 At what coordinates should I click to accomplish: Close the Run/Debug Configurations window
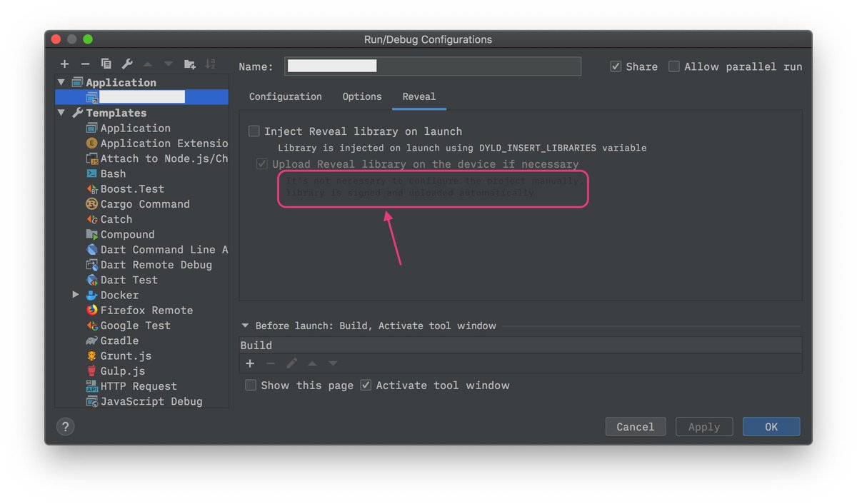pos(56,39)
